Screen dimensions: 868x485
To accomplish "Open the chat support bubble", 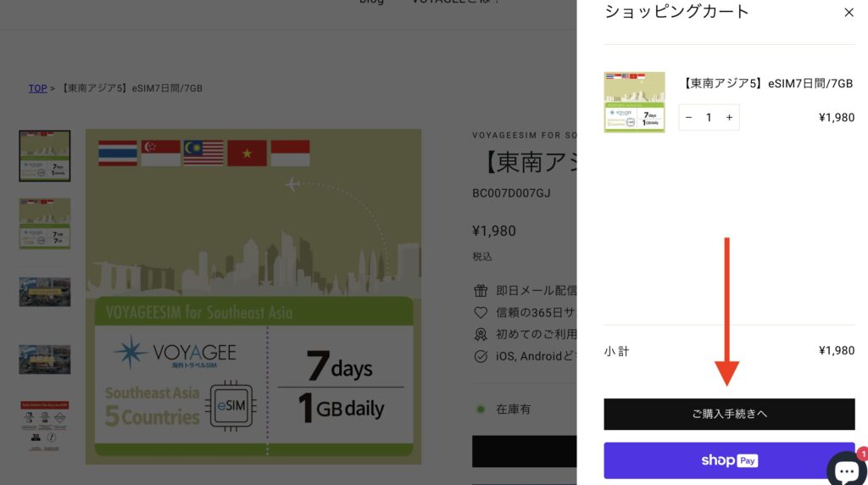I will click(847, 470).
